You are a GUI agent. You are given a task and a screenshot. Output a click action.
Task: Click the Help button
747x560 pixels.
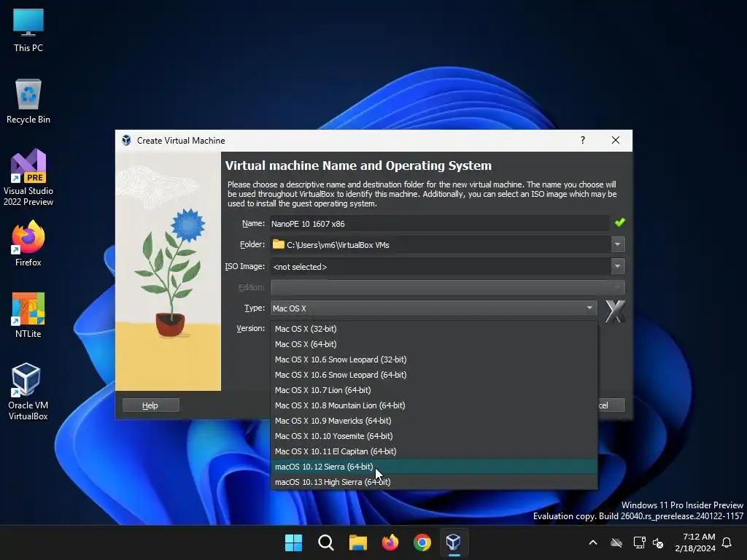150,405
